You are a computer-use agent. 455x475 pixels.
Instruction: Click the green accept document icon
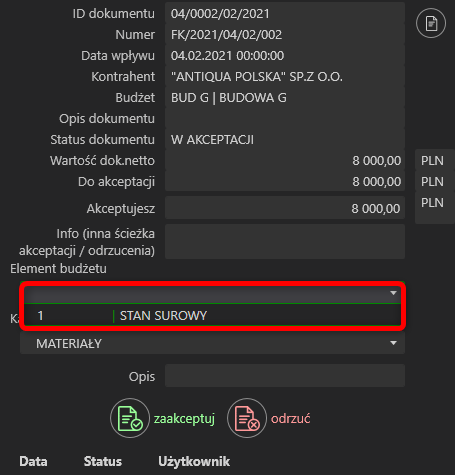click(x=130, y=418)
